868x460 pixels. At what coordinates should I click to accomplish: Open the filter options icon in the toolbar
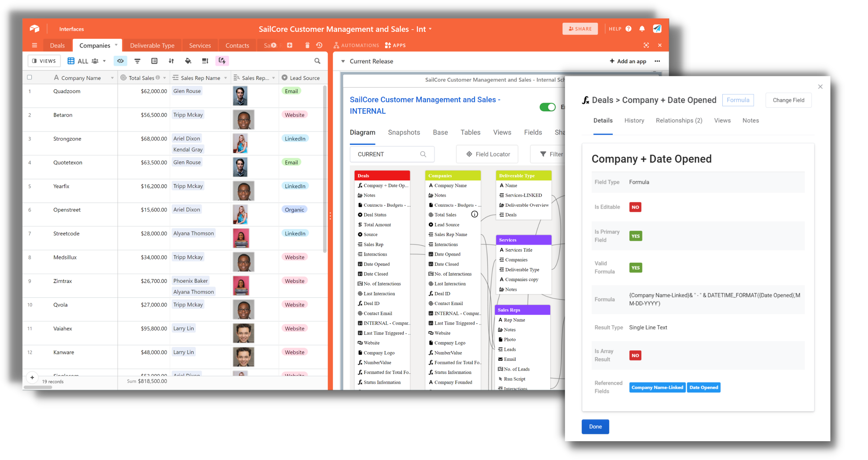(137, 61)
